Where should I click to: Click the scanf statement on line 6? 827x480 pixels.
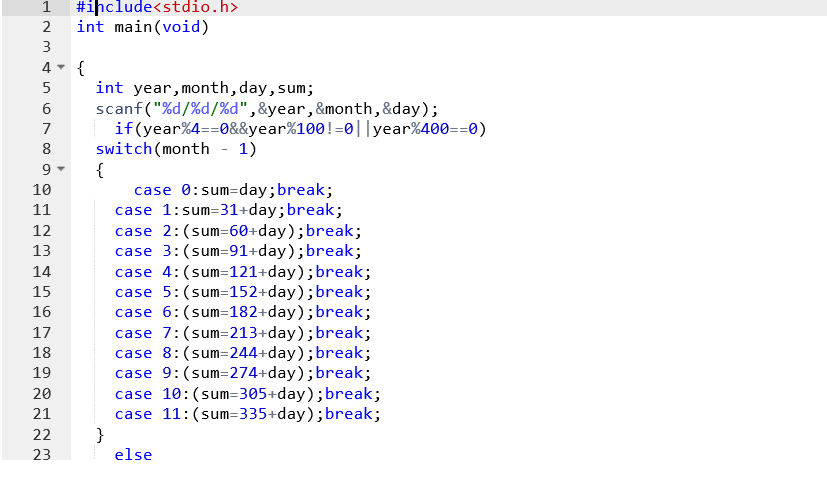coord(267,109)
